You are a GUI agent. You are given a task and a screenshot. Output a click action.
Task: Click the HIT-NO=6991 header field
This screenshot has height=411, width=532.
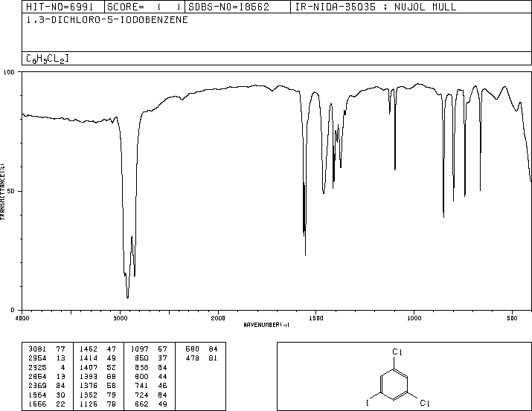click(x=63, y=7)
